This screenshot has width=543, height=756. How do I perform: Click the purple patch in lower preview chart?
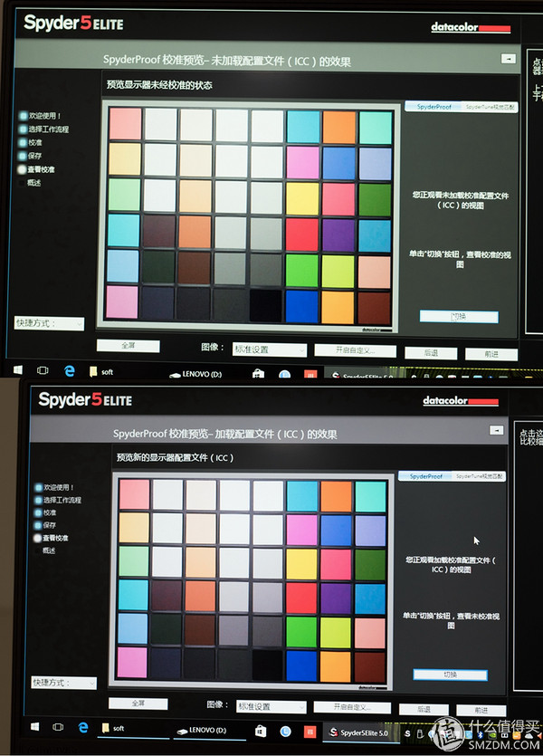pos(336,598)
